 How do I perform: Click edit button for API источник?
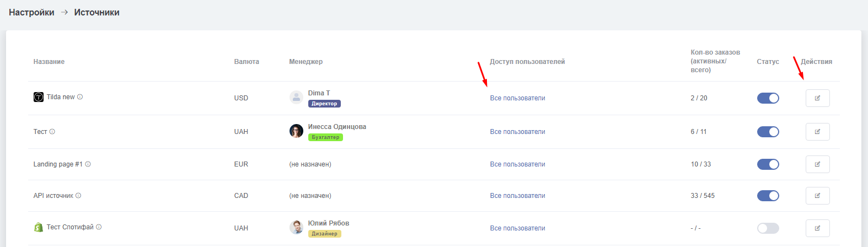point(817,196)
